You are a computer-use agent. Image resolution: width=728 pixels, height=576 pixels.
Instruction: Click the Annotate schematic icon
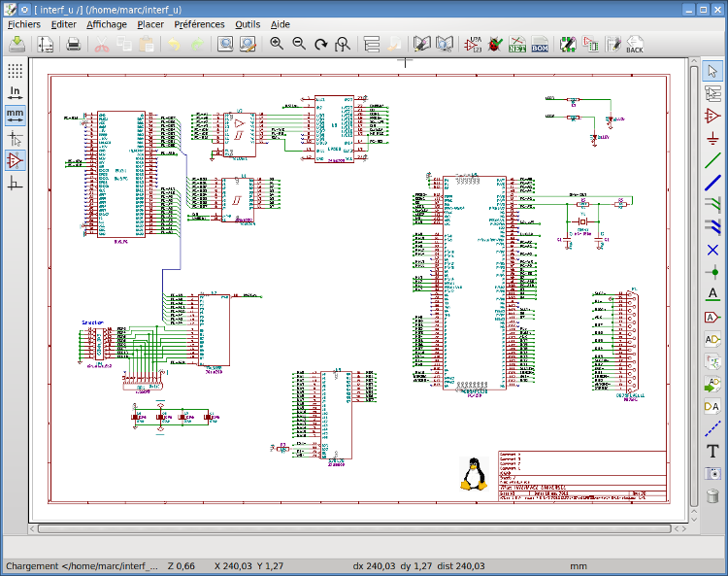pyautogui.click(x=474, y=44)
